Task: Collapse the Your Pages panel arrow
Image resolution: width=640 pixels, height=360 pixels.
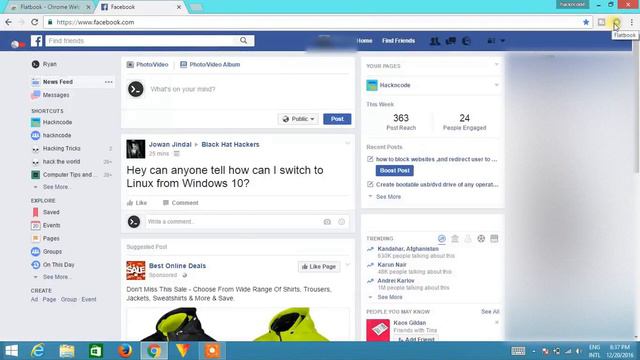Action: click(x=496, y=64)
